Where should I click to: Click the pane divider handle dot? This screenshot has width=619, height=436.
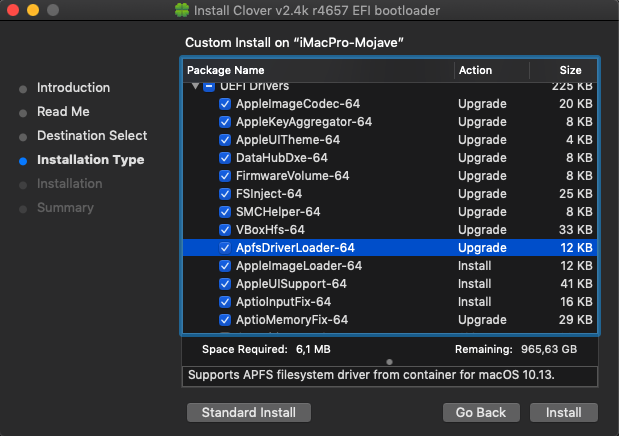389,362
